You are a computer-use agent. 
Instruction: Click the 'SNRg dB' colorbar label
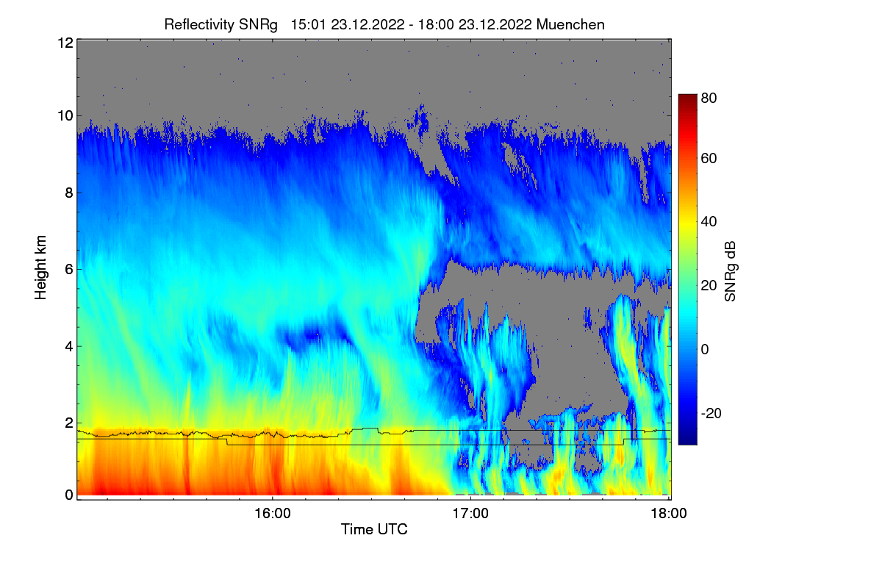pyautogui.click(x=730, y=273)
